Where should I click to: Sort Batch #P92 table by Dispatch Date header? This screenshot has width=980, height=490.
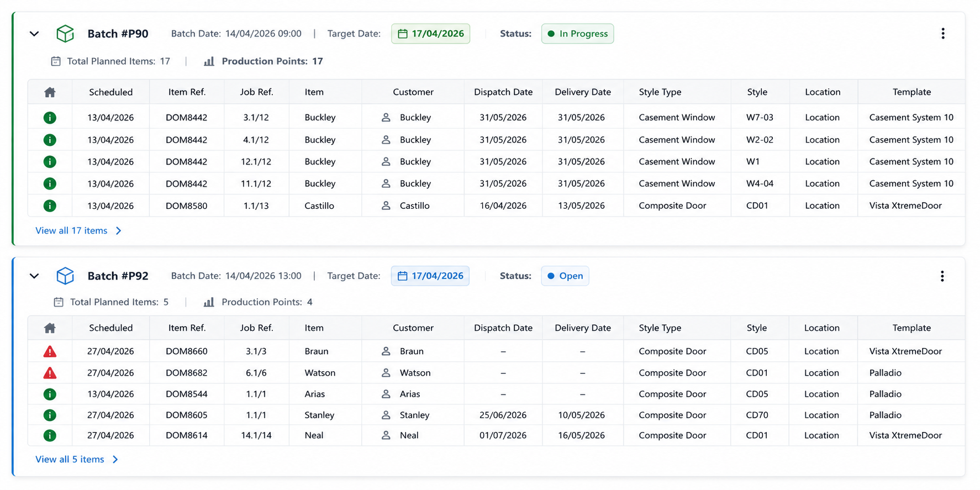[503, 328]
